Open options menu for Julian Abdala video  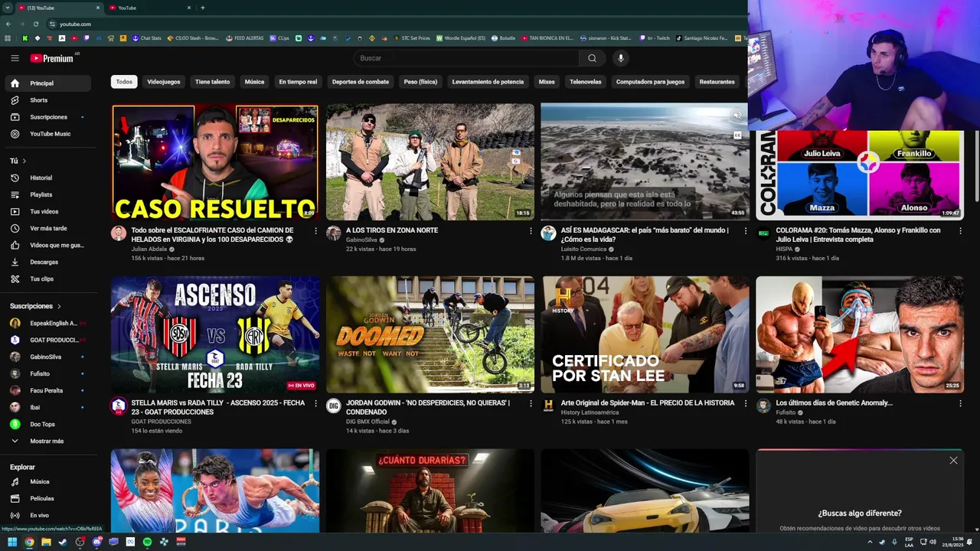tap(315, 231)
